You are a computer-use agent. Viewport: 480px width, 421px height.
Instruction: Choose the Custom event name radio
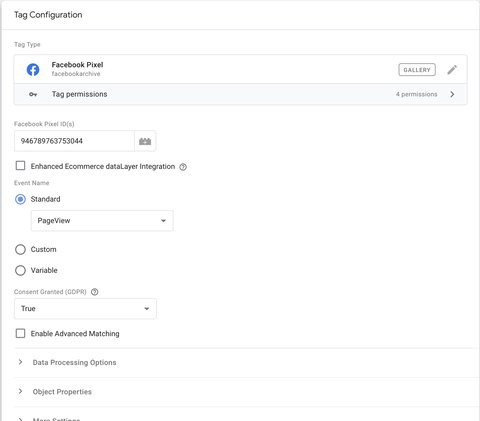point(20,249)
